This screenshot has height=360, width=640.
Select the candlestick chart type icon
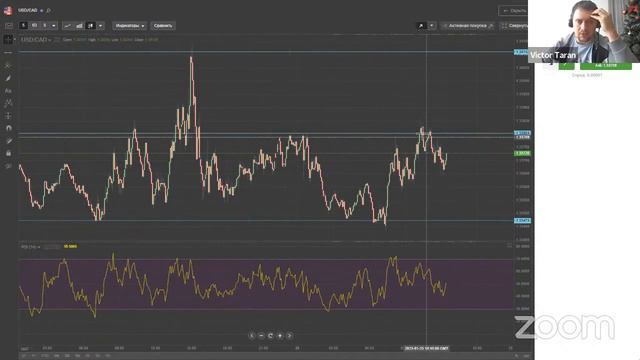point(91,26)
